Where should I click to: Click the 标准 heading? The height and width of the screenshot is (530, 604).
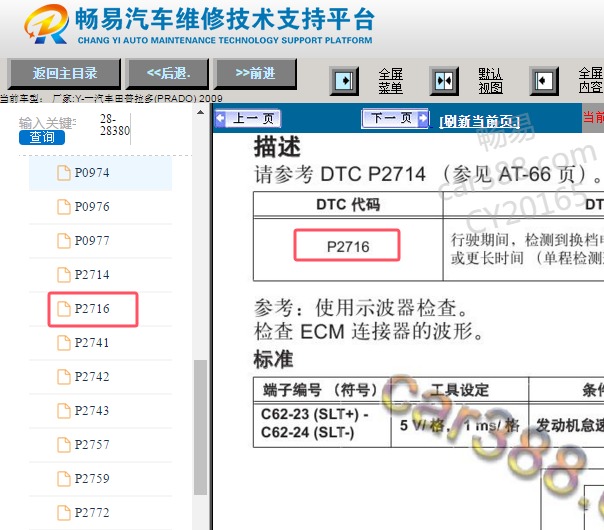tap(273, 359)
